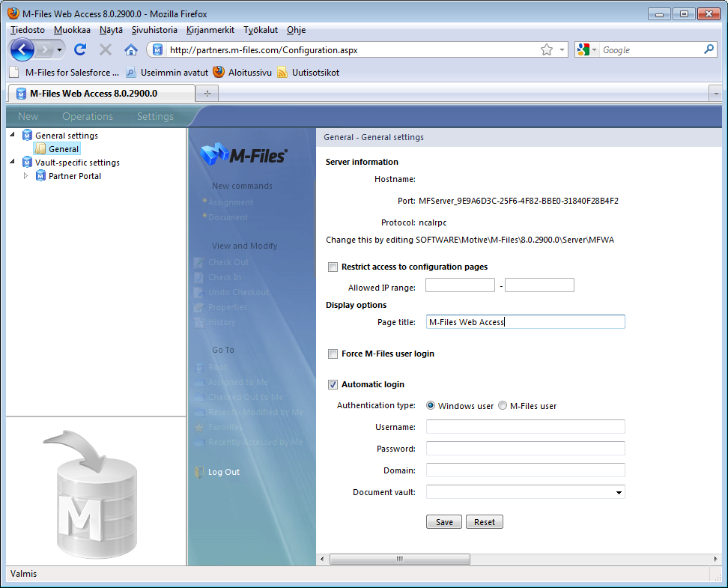This screenshot has height=588, width=728.
Task: Select General settings in the tree
Action: [x=67, y=136]
